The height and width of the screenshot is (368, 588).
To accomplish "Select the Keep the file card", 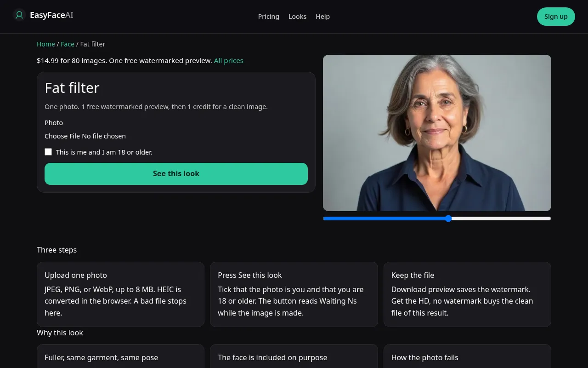I will point(467,294).
